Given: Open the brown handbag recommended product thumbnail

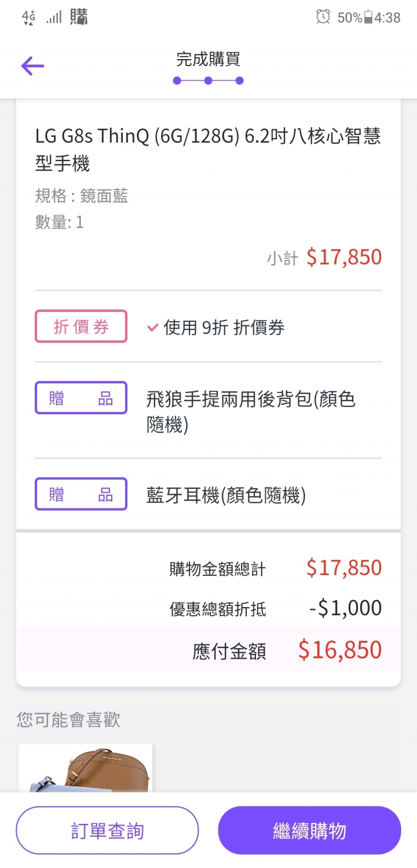Looking at the screenshot, I should 86,768.
